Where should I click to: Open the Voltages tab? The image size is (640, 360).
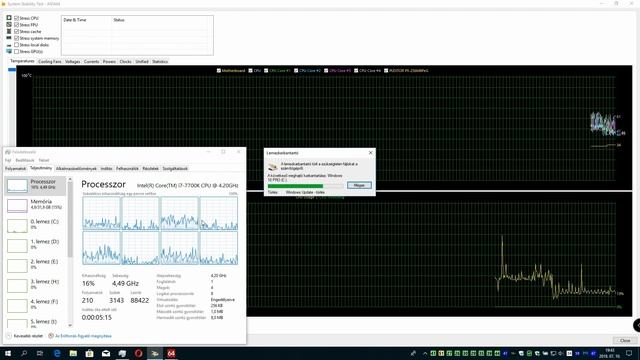(x=73, y=62)
